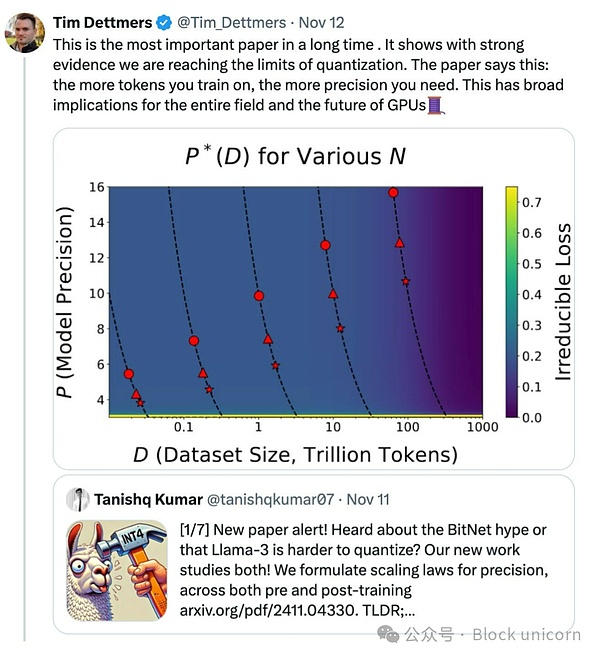600x658 pixels.
Task: Click the thread spool emoji ending the tweet
Action: point(435,104)
